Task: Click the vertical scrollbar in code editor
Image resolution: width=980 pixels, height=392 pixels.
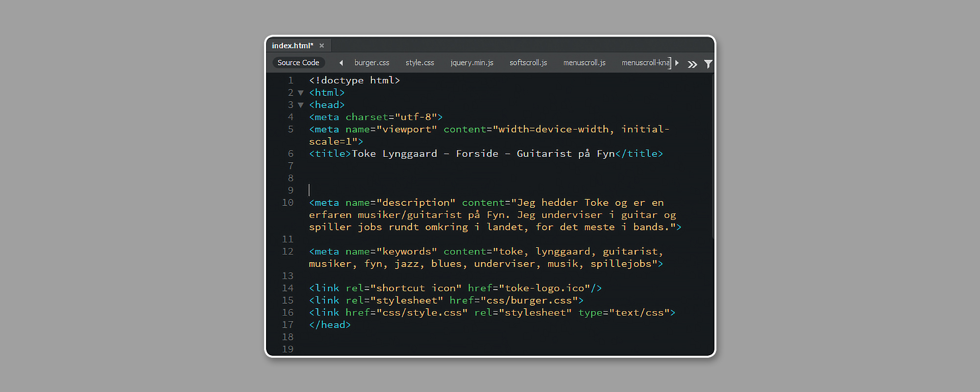Action: click(x=713, y=157)
